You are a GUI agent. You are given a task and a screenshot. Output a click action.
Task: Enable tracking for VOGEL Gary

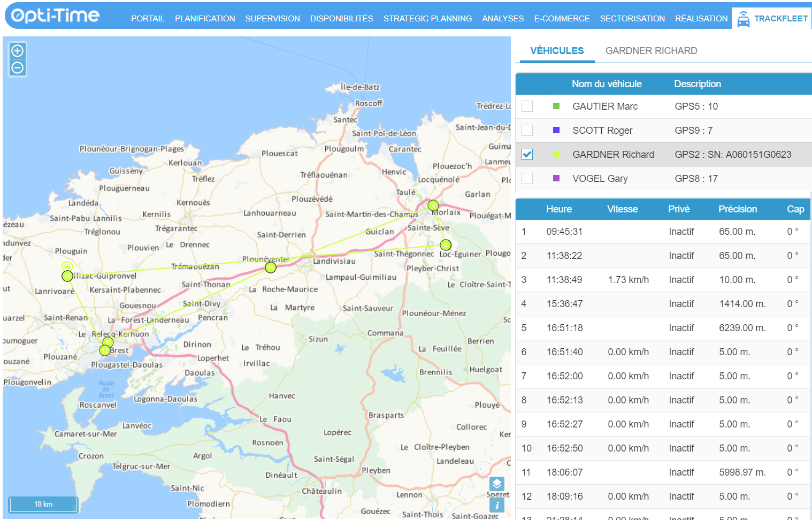pos(527,178)
